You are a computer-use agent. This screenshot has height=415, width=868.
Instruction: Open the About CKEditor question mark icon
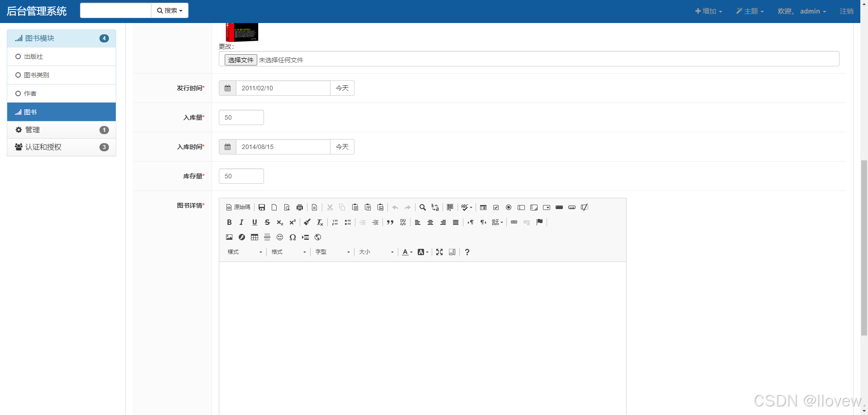click(467, 252)
